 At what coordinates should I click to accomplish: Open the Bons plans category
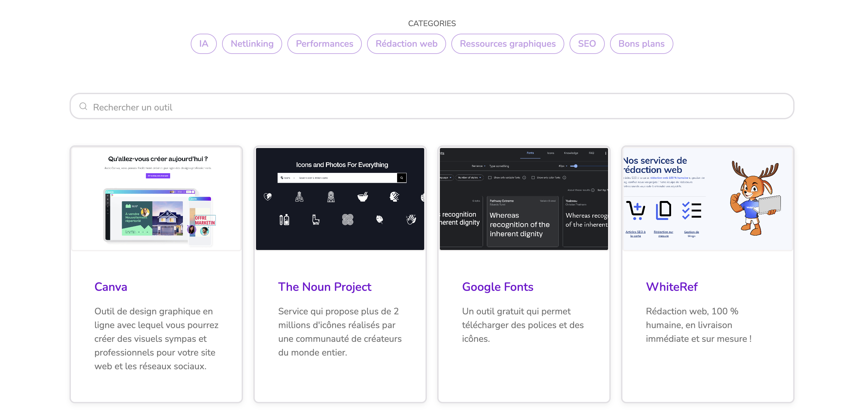click(641, 44)
